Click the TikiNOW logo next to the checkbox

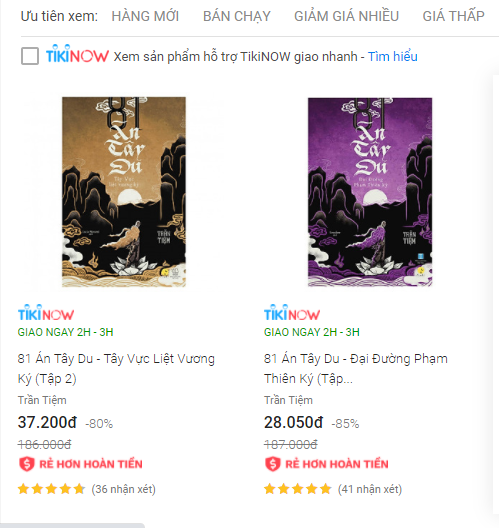pos(77,54)
